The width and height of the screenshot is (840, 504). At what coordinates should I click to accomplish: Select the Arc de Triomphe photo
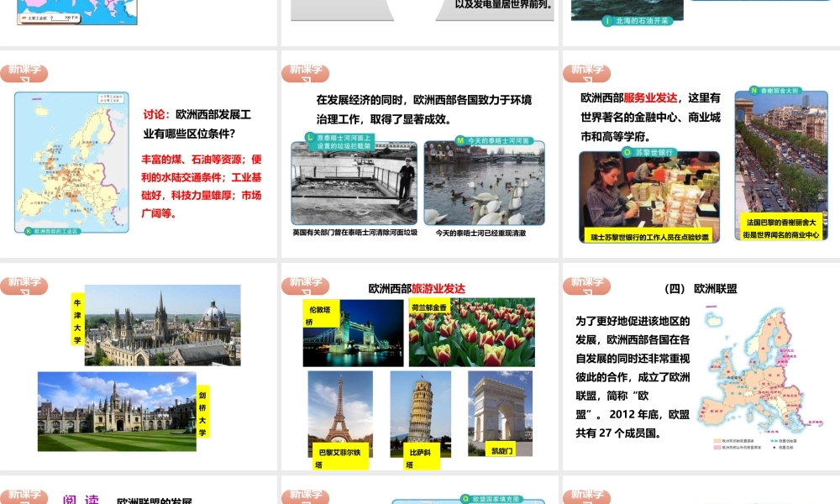click(x=501, y=413)
